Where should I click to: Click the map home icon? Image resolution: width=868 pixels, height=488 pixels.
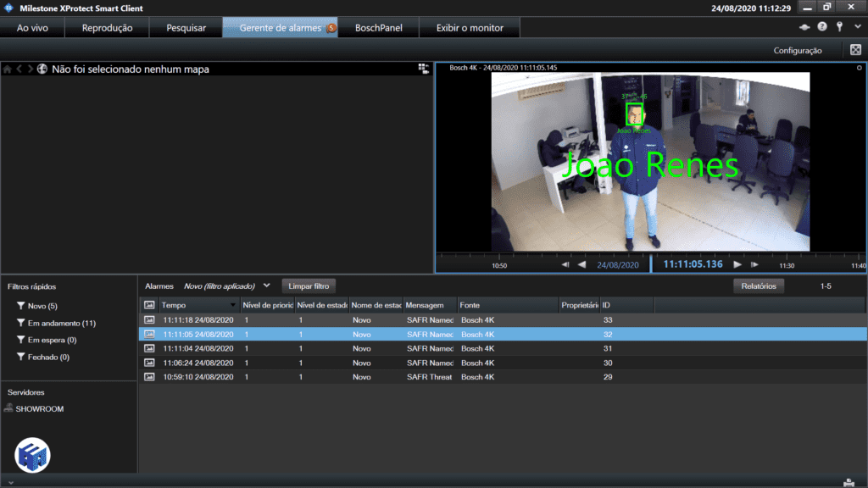coord(8,69)
